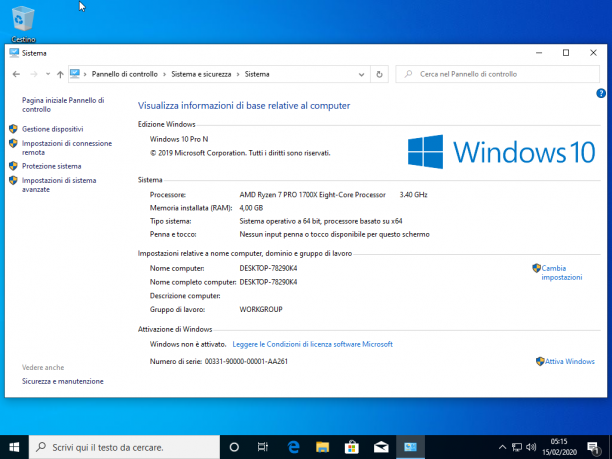Image resolution: width=612 pixels, height=459 pixels.
Task: Open Cortana circle icon on taskbar
Action: [234, 447]
